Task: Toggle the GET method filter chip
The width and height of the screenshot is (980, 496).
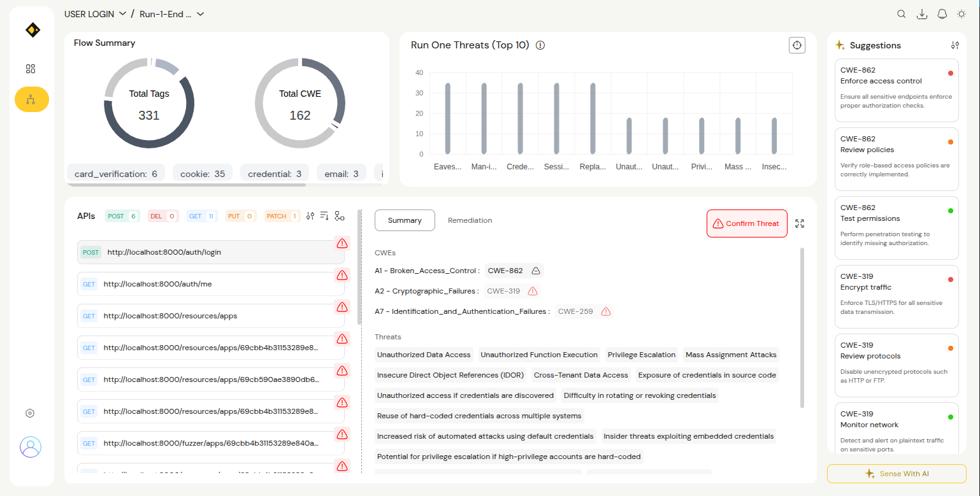Action: point(202,216)
